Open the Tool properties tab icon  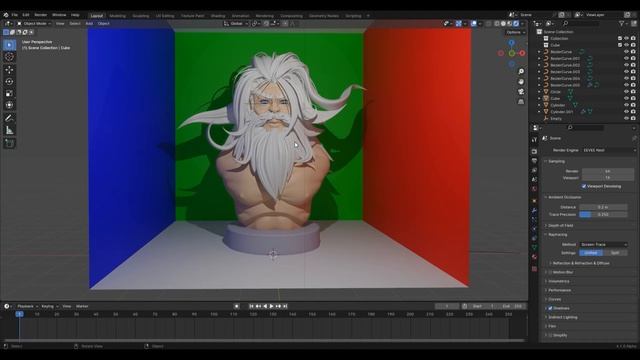(x=534, y=140)
